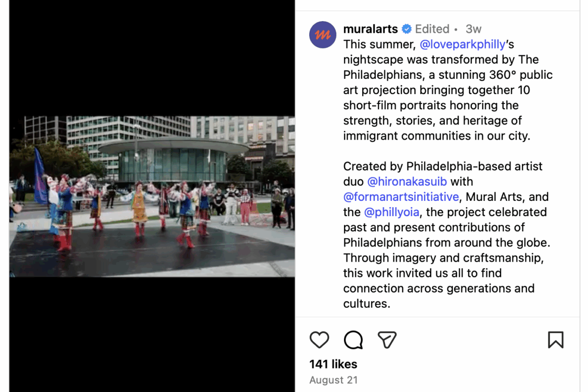Open comments via speech bubble icon
Viewport: 588px width, 392px height.
click(353, 340)
